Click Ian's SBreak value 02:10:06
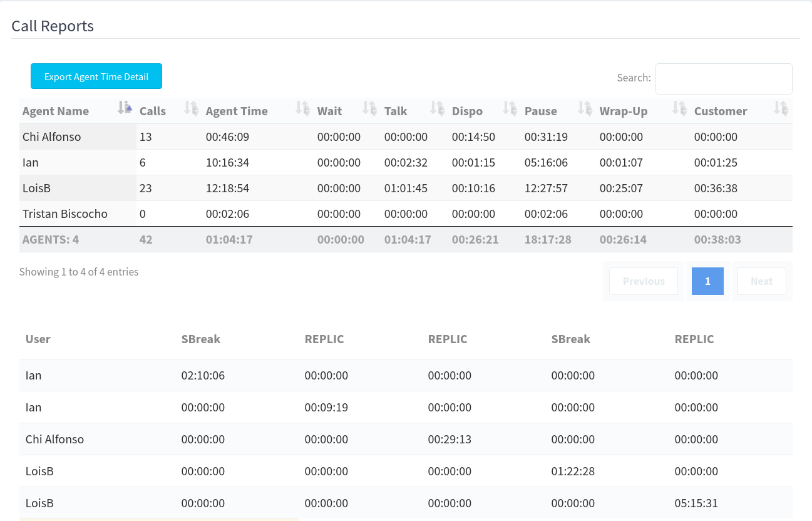This screenshot has height=521, width=812. [203, 376]
